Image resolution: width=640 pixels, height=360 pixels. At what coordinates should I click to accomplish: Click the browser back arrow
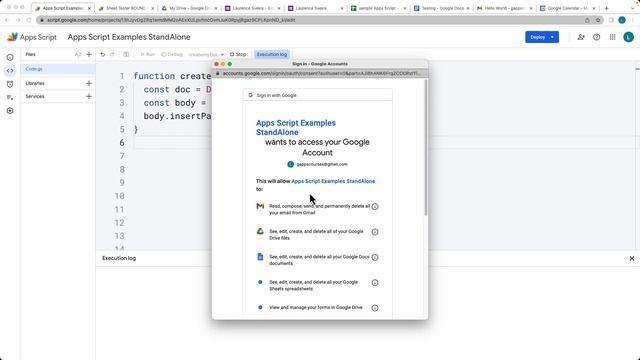point(7,20)
